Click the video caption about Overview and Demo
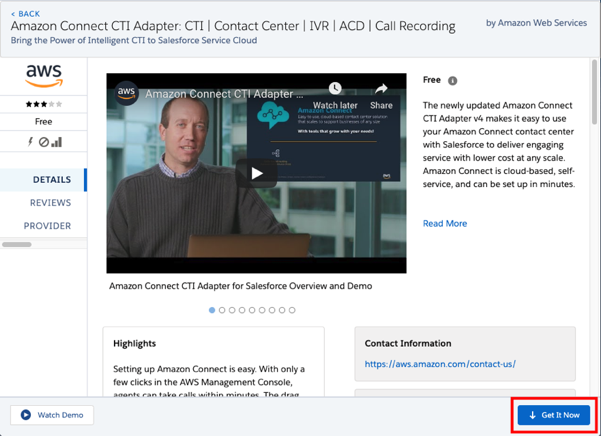 tap(241, 286)
